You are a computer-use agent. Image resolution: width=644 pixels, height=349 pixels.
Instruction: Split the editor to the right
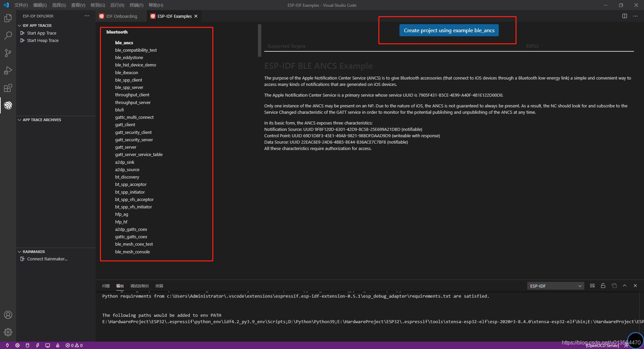coord(625,16)
